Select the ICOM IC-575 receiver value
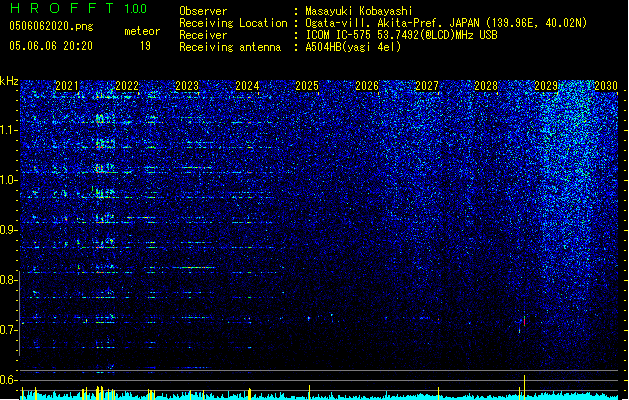Screen dimensions: 629x400 401,35
